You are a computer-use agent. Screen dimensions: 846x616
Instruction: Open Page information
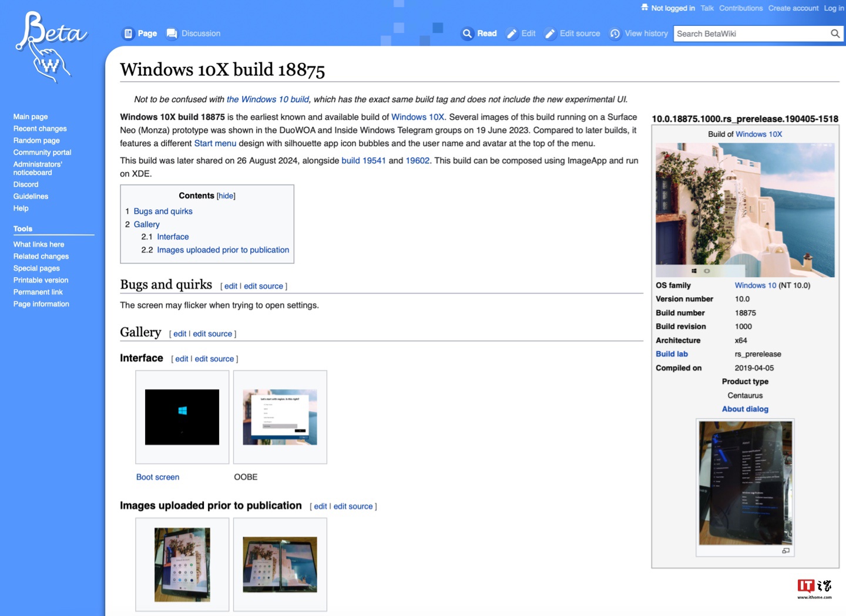coord(41,304)
